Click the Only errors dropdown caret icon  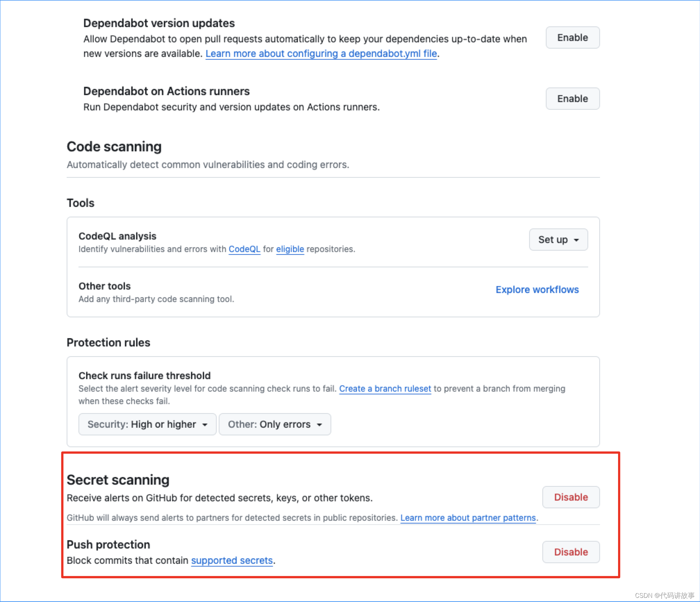[320, 424]
